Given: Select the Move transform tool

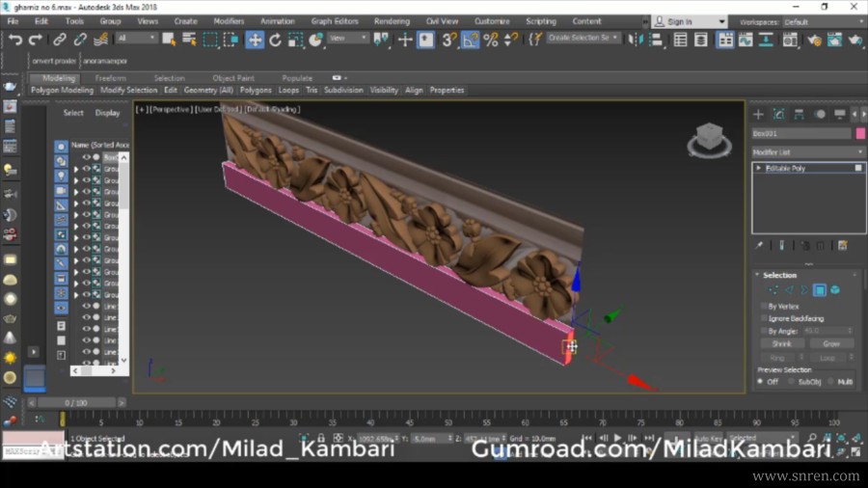Looking at the screenshot, I should coord(255,40).
